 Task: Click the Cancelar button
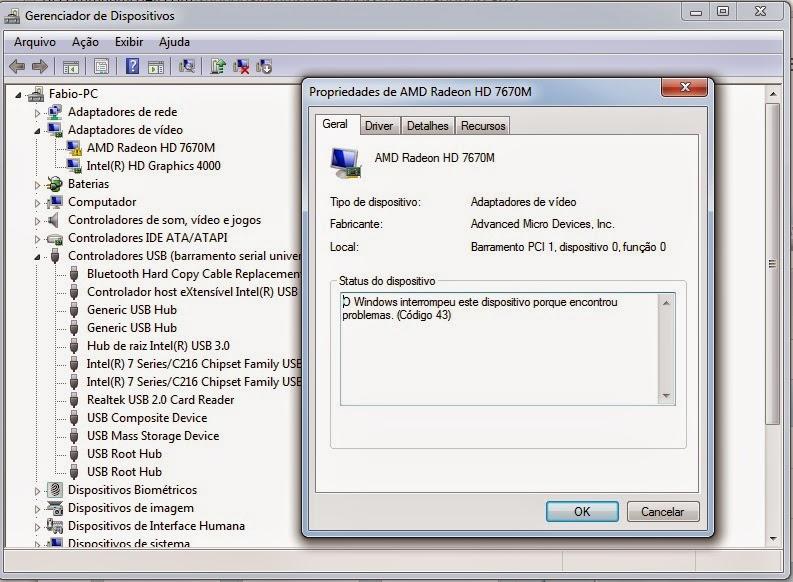click(x=663, y=512)
